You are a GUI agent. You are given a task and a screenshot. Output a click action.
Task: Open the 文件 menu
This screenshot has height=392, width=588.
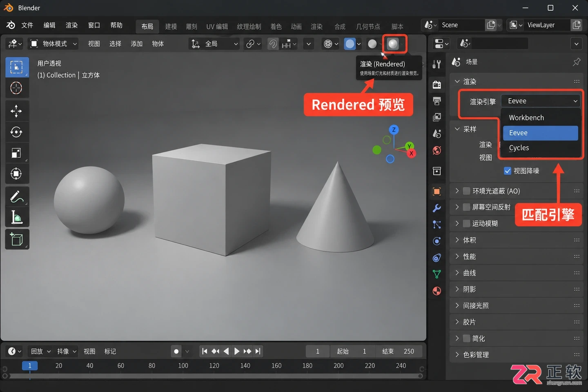tap(27, 25)
